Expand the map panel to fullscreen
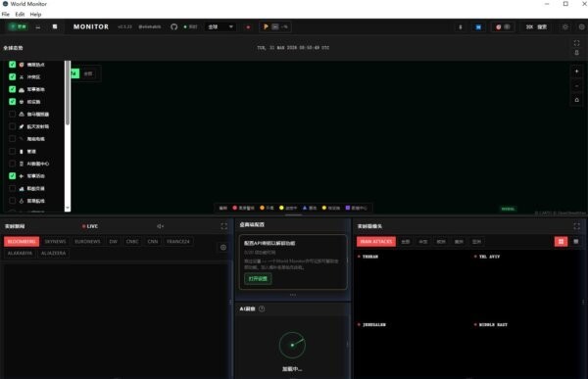This screenshot has width=588, height=379. click(577, 43)
